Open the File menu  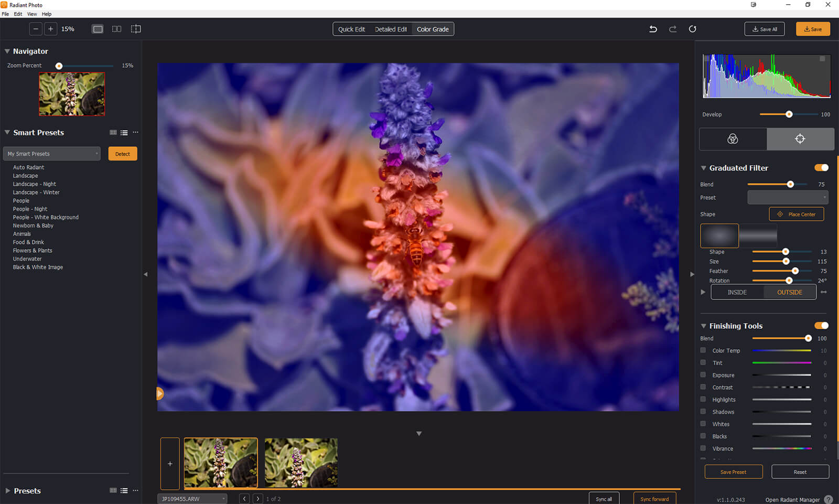tap(5, 14)
